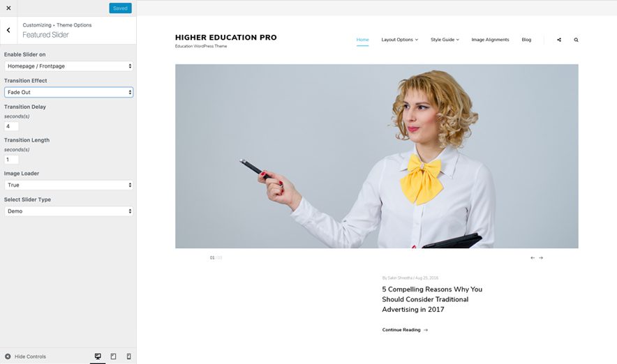Click the share icon in site header
Viewport: 617px width, 364px height.
click(559, 40)
